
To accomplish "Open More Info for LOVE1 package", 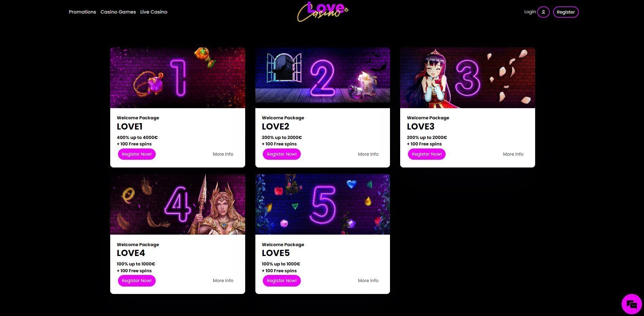I will click(223, 154).
